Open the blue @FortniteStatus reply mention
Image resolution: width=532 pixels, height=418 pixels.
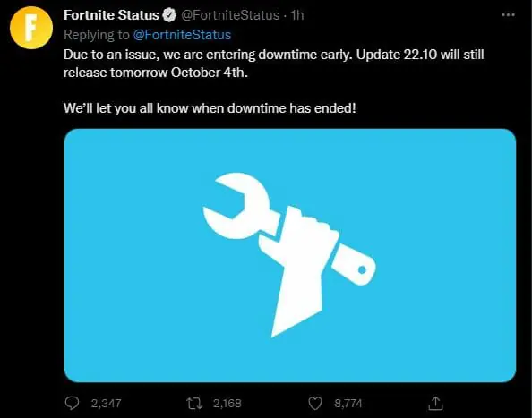(x=182, y=35)
